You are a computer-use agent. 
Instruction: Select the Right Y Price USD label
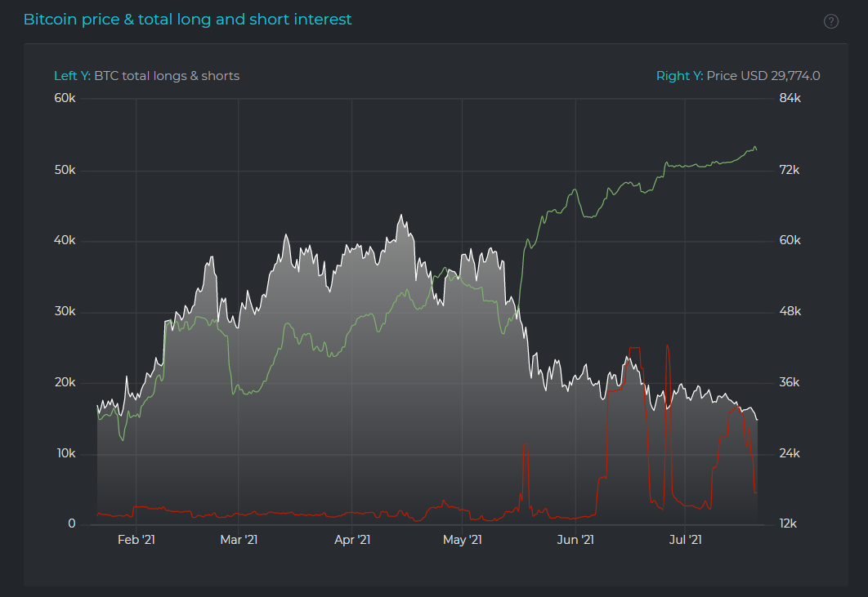click(738, 76)
